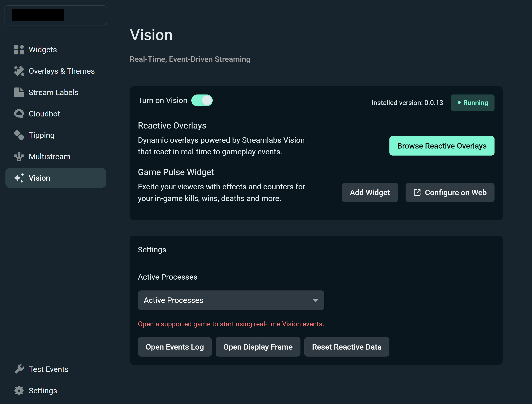Navigate to Tipping in sidebar
The width and height of the screenshot is (532, 404).
[56, 135]
